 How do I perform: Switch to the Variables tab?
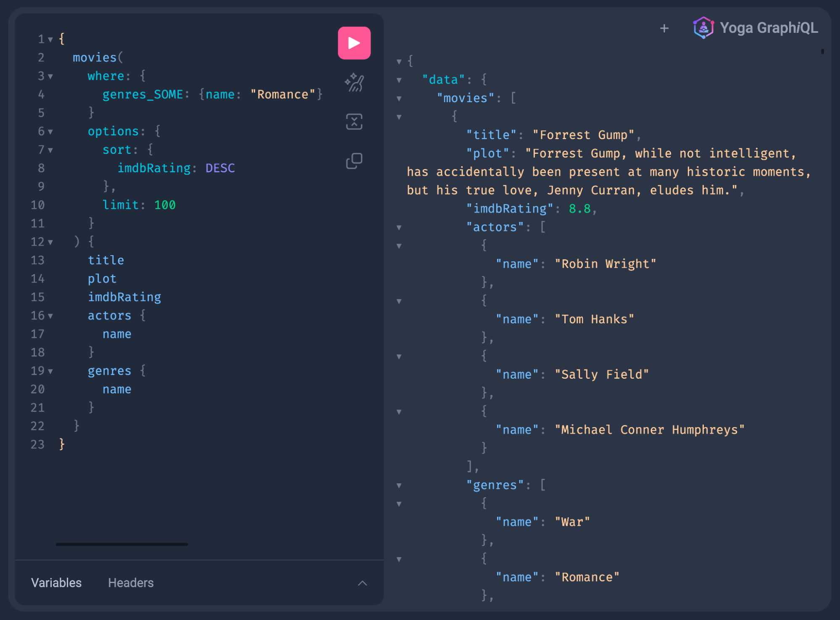(x=56, y=583)
